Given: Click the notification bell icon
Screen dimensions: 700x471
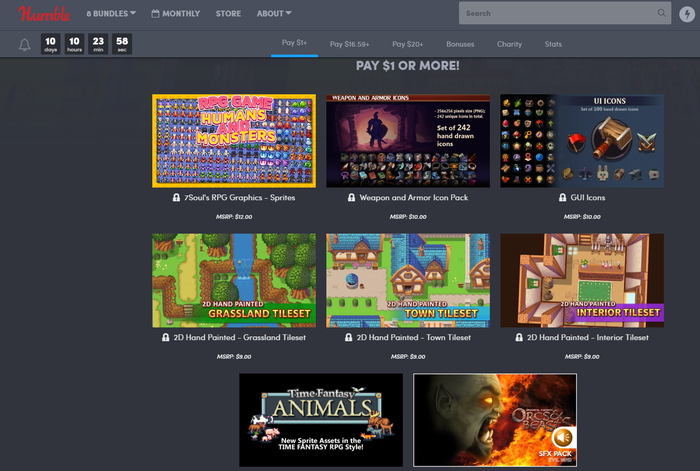Looking at the screenshot, I should [x=24, y=44].
